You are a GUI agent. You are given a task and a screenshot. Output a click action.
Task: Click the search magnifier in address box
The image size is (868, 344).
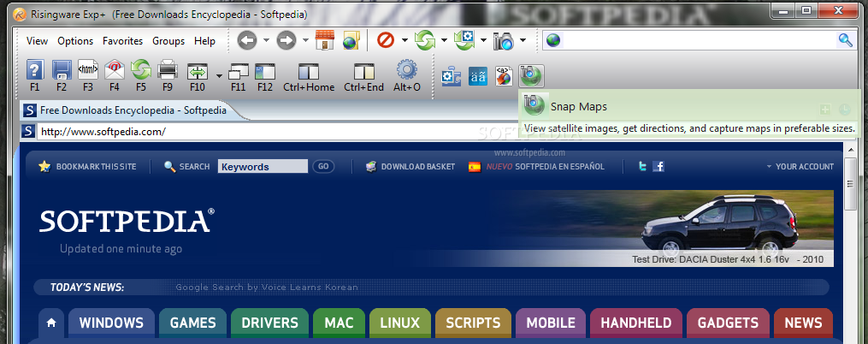pyautogui.click(x=845, y=40)
